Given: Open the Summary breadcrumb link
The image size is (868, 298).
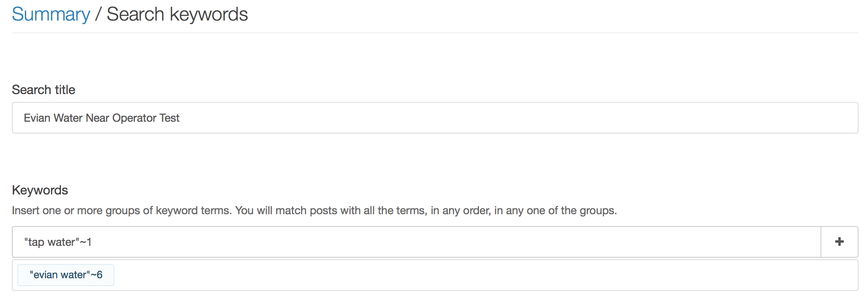Looking at the screenshot, I should [51, 15].
